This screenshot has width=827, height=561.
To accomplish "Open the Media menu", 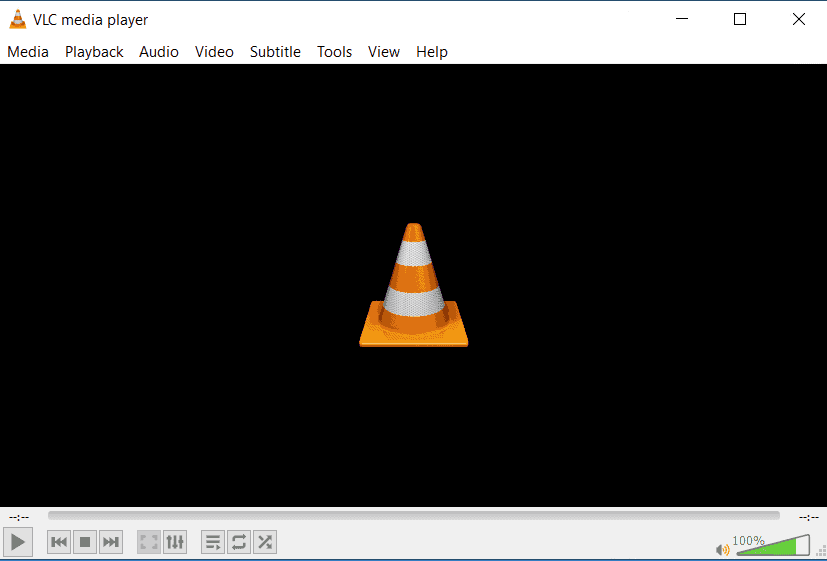I will point(28,52).
